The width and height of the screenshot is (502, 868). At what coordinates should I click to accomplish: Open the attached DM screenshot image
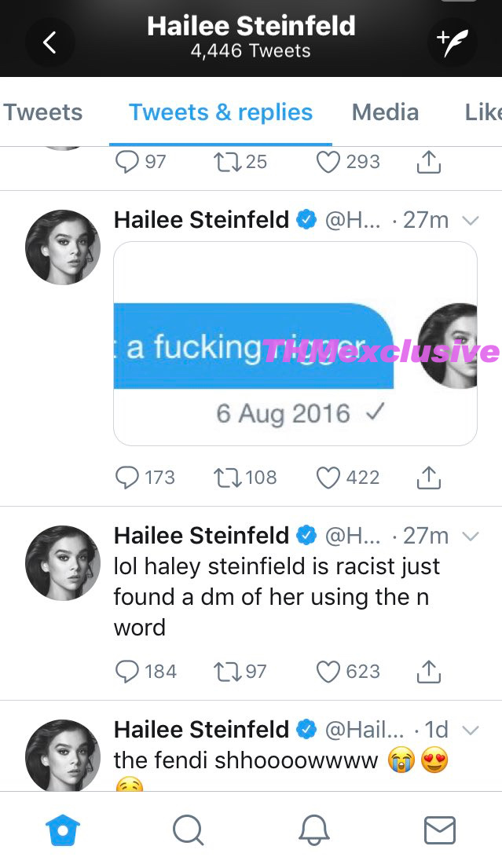tap(295, 343)
